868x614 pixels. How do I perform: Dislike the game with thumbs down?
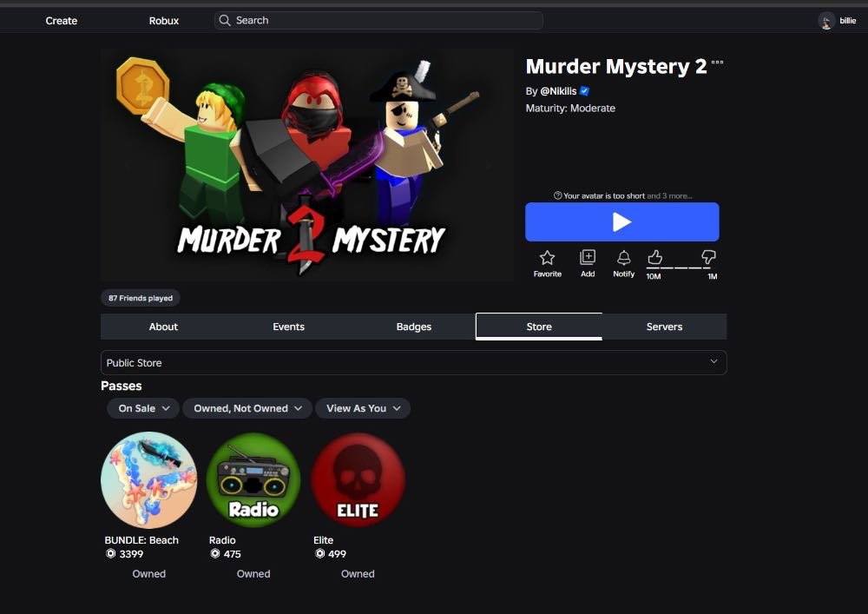[x=708, y=257]
